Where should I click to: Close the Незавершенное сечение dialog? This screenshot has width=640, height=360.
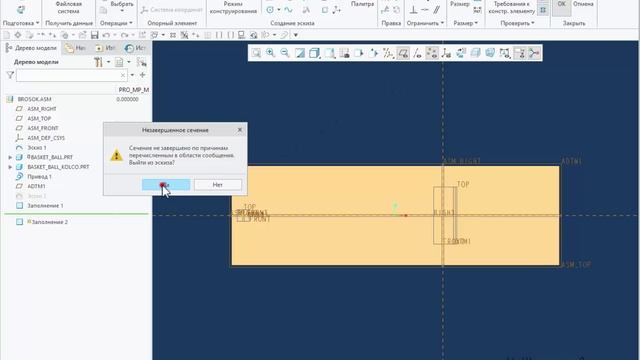click(x=240, y=130)
